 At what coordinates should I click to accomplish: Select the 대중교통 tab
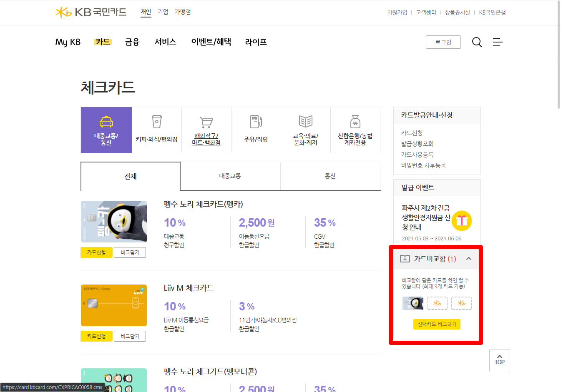230,176
